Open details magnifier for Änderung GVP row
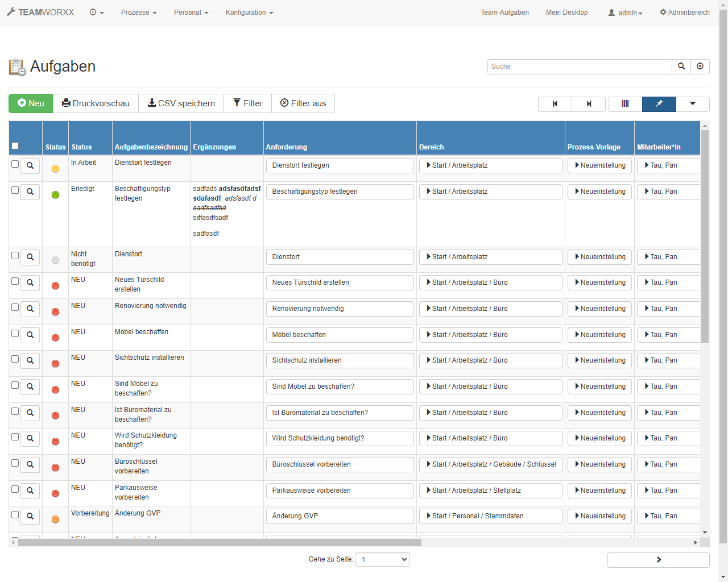 coord(30,516)
